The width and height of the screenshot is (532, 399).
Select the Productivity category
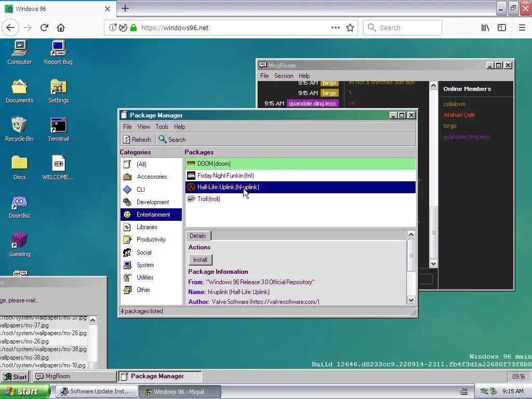point(151,240)
